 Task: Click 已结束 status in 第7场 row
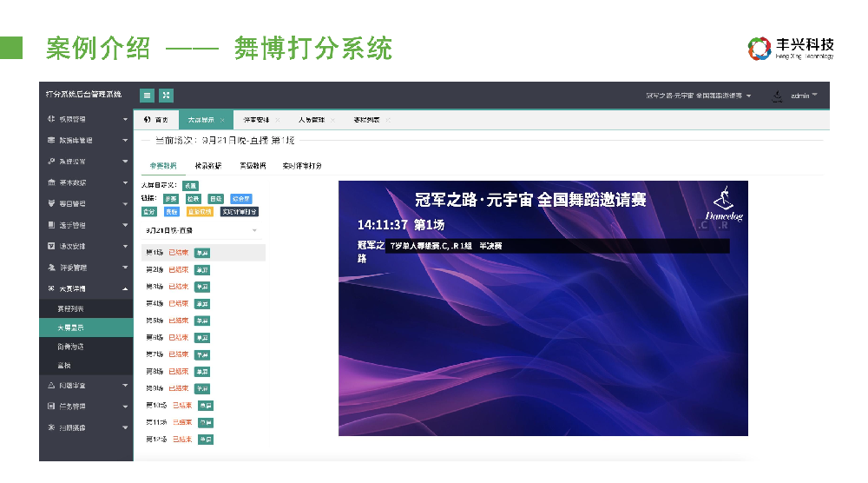click(179, 354)
